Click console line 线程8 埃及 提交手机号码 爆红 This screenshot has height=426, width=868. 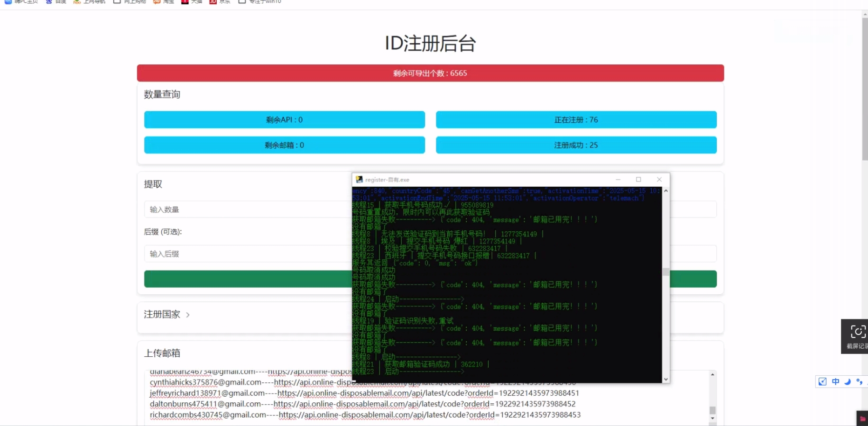click(438, 241)
